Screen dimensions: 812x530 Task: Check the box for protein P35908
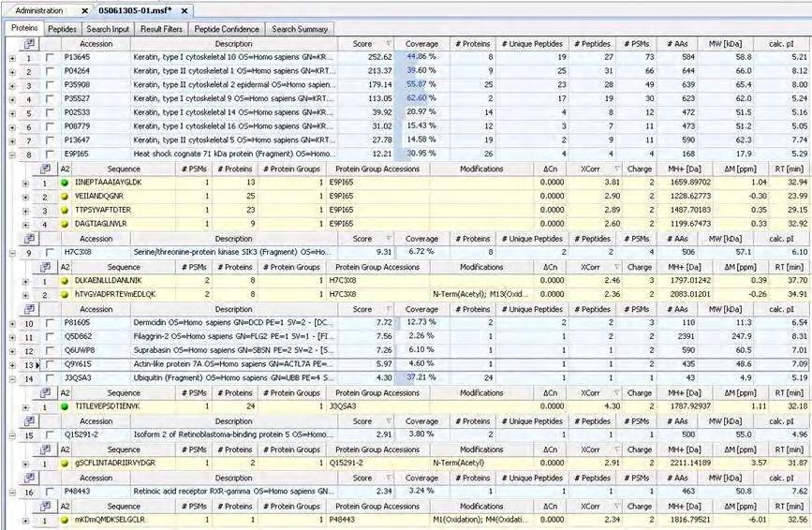(x=50, y=85)
